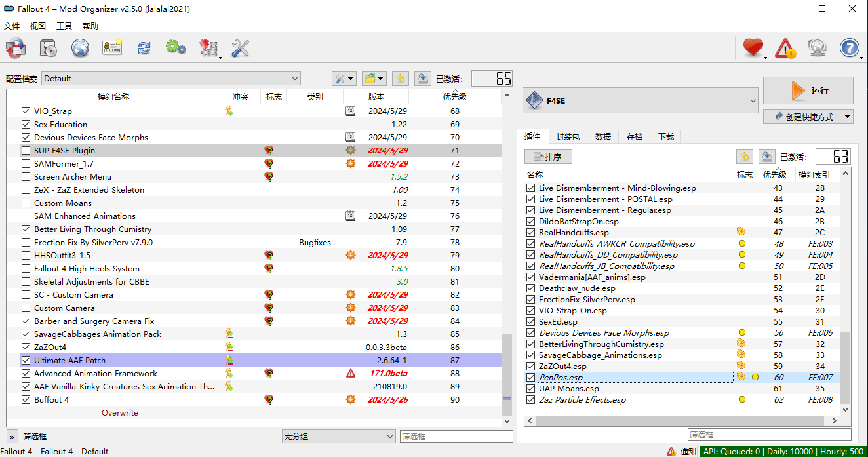The image size is (868, 457).
Task: Open the Default profile dropdown
Action: point(170,79)
